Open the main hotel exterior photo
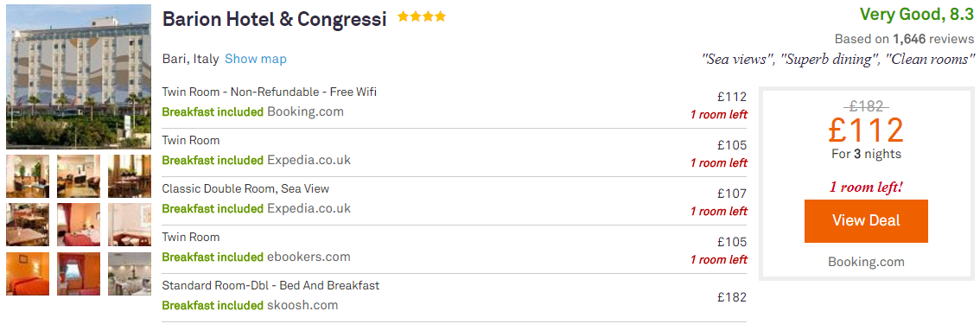 [x=79, y=77]
